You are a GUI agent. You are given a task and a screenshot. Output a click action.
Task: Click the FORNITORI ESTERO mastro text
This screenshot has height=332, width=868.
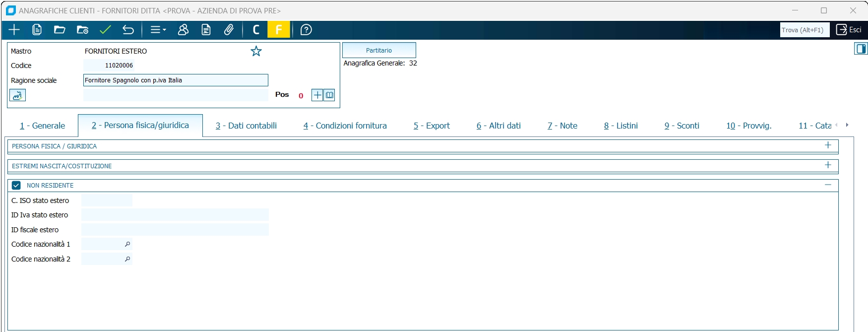[116, 51]
